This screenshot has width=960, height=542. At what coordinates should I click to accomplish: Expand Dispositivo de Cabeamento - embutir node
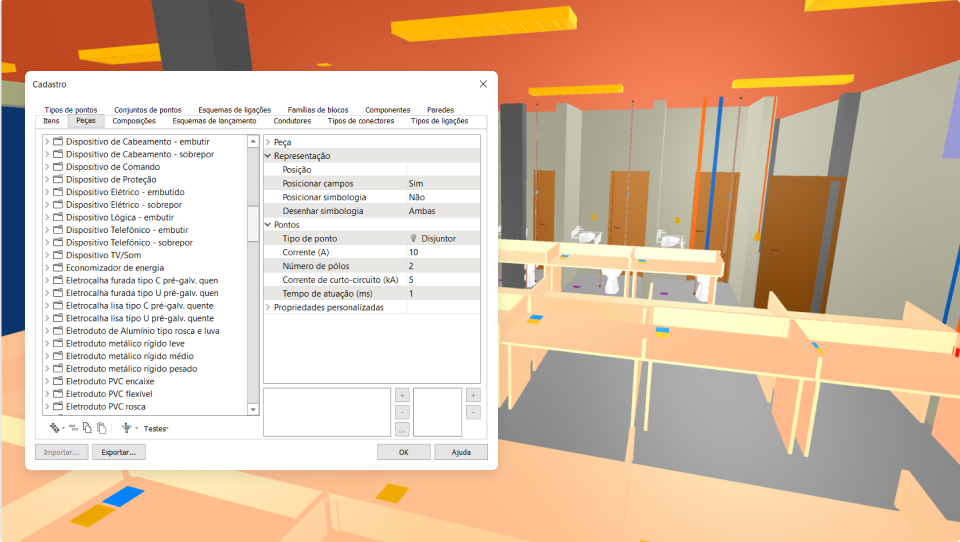click(47, 141)
